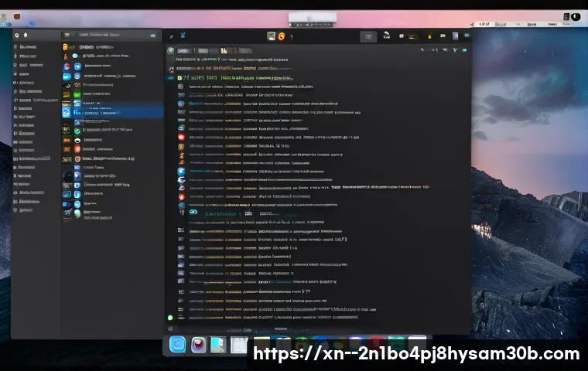
Task: Click the teal icon at the main panel's top-left
Action: tap(183, 35)
